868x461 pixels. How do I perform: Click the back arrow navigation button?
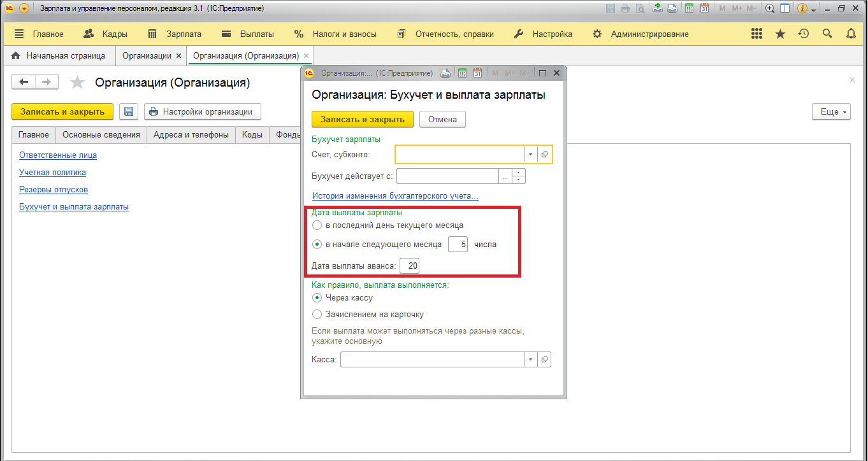[x=24, y=82]
